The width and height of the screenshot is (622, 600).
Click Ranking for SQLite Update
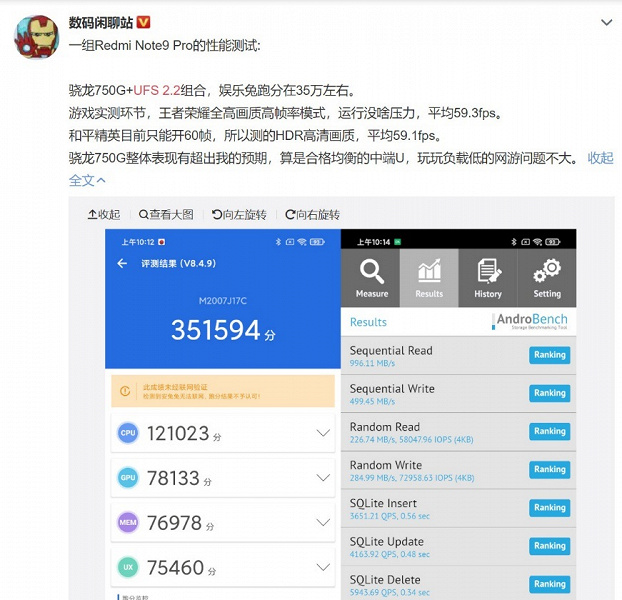click(549, 546)
